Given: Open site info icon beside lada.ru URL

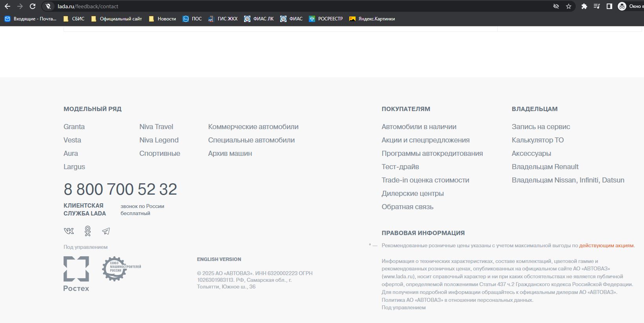Looking at the screenshot, I should pyautogui.click(x=48, y=6).
